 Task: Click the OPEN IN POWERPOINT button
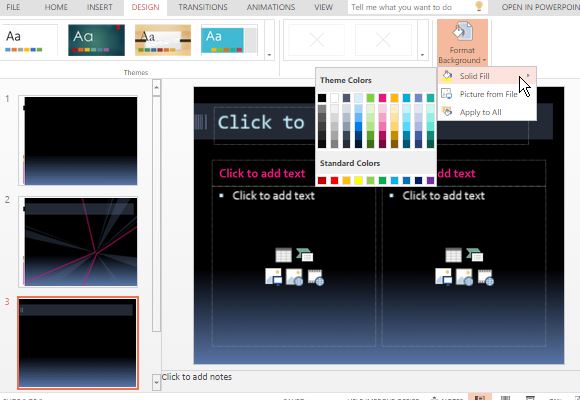(540, 7)
